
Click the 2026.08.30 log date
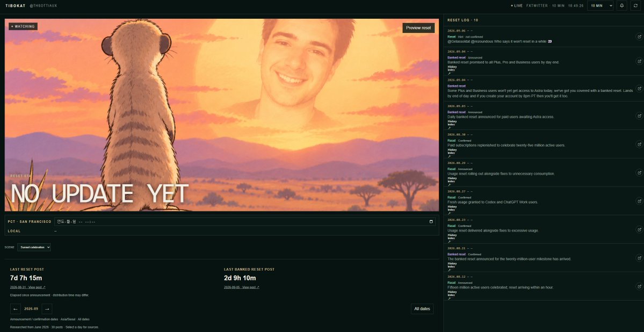point(457,134)
